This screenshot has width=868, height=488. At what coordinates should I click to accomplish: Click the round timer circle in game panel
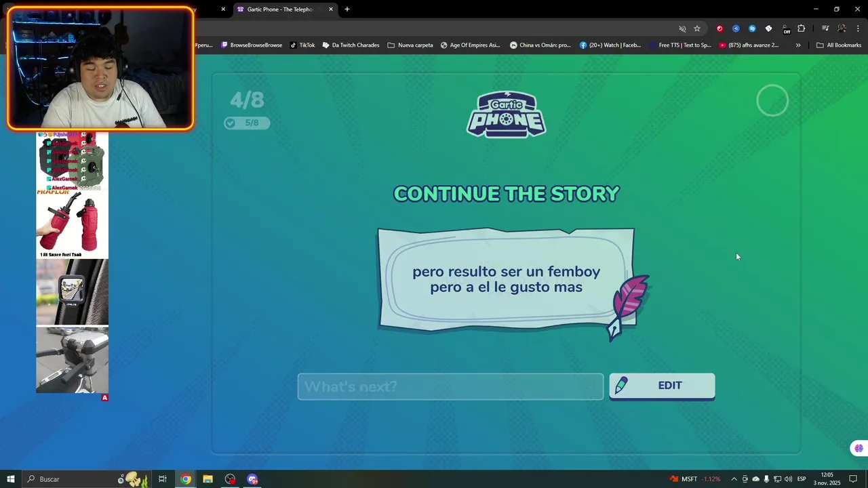[772, 101]
